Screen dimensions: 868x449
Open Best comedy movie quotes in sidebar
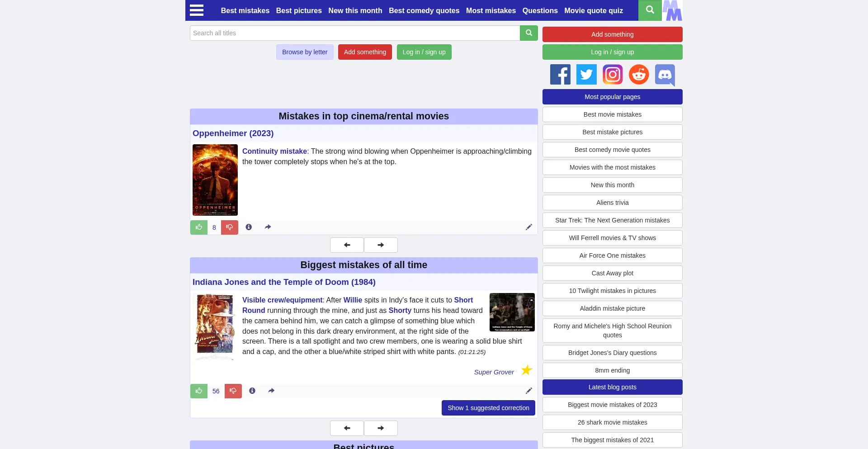pos(613,150)
